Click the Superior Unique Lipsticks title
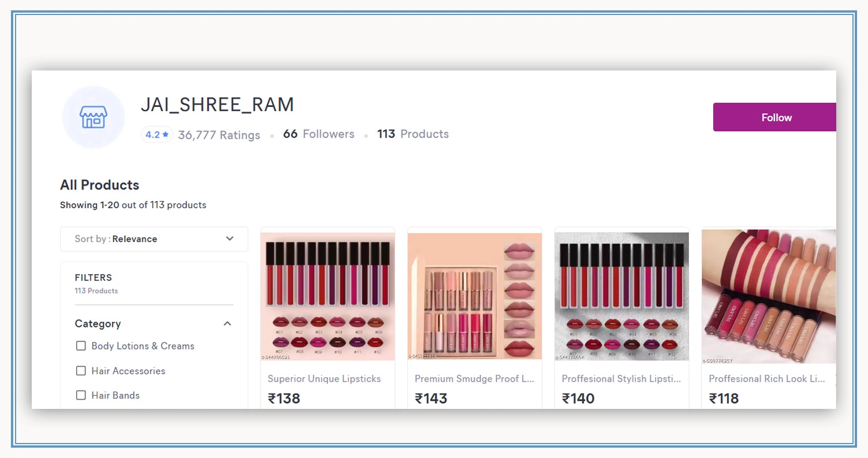 pyautogui.click(x=325, y=379)
